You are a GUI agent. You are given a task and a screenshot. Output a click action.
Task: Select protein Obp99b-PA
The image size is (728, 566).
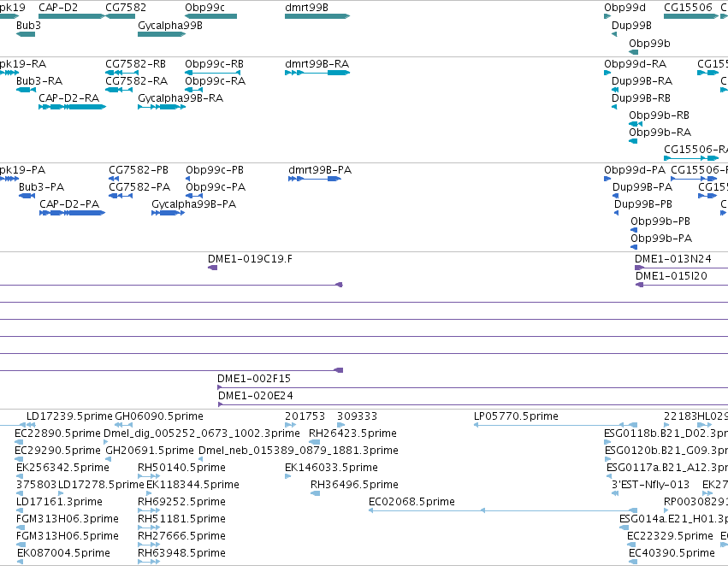pos(634,247)
